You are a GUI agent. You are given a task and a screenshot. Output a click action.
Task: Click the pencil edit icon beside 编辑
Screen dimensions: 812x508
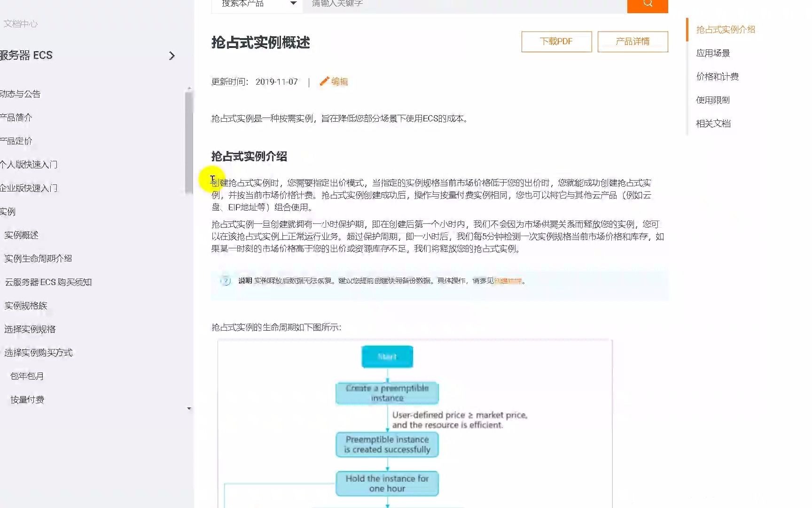(x=324, y=81)
